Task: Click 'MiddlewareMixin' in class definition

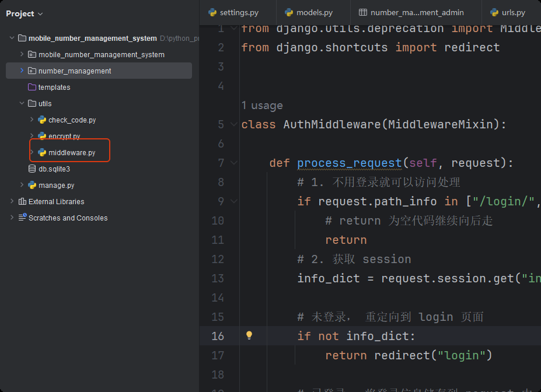Action: pyautogui.click(x=441, y=124)
